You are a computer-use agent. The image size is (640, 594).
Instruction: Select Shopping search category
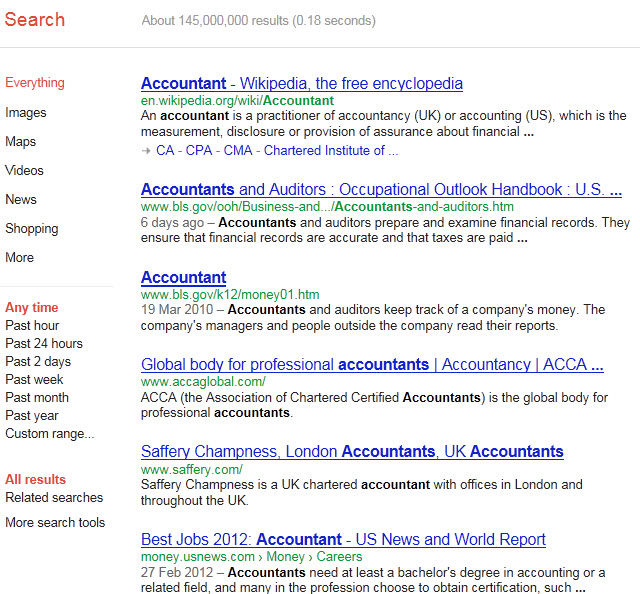coord(32,229)
